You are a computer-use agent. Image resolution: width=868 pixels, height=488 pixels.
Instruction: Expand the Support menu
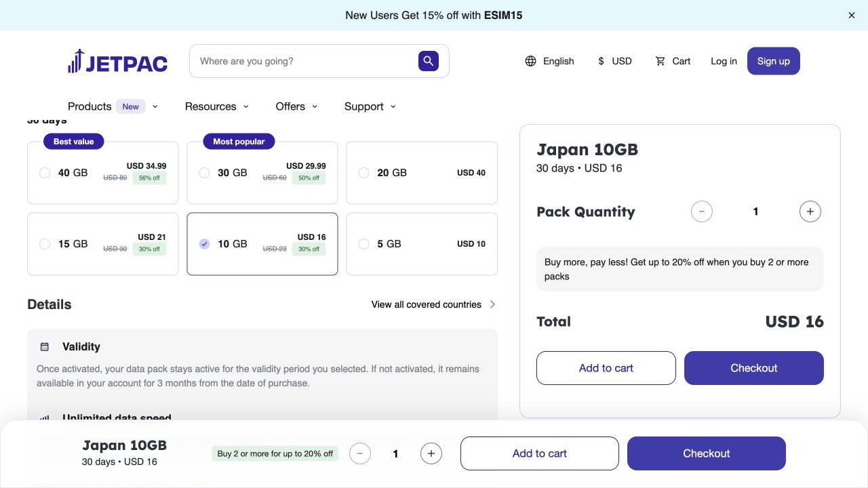tap(370, 106)
